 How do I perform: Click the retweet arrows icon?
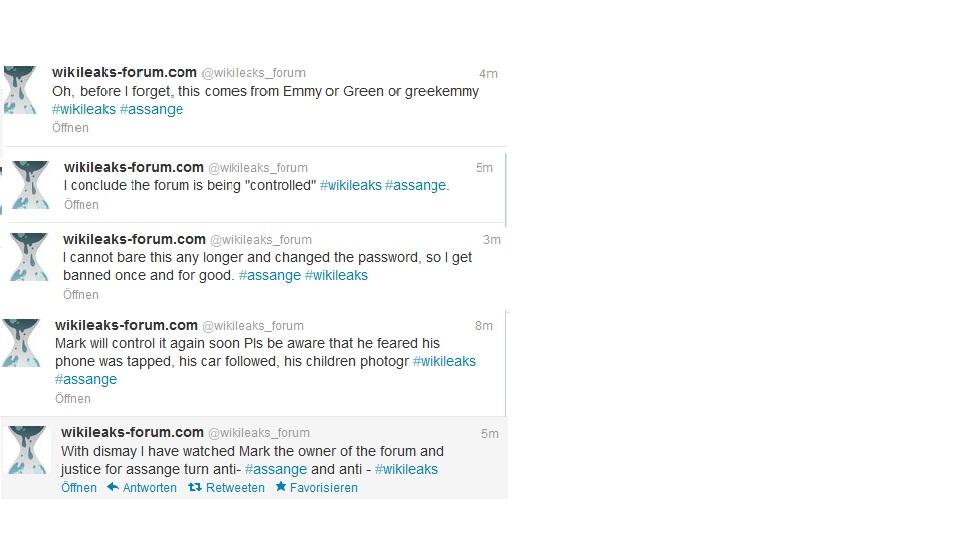(x=195, y=487)
